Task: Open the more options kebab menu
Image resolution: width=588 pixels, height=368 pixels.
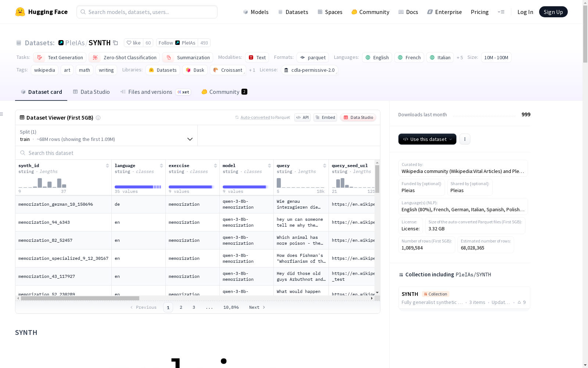Action: (465, 139)
